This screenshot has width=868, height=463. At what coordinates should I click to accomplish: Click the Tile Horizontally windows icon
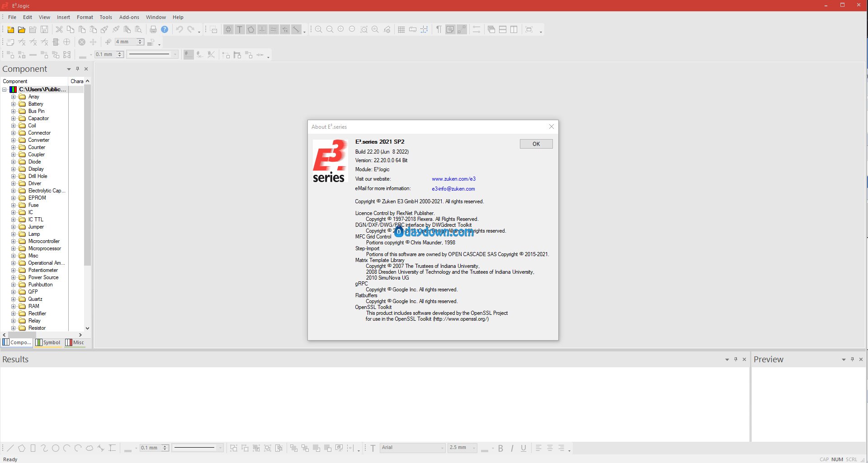tap(503, 30)
